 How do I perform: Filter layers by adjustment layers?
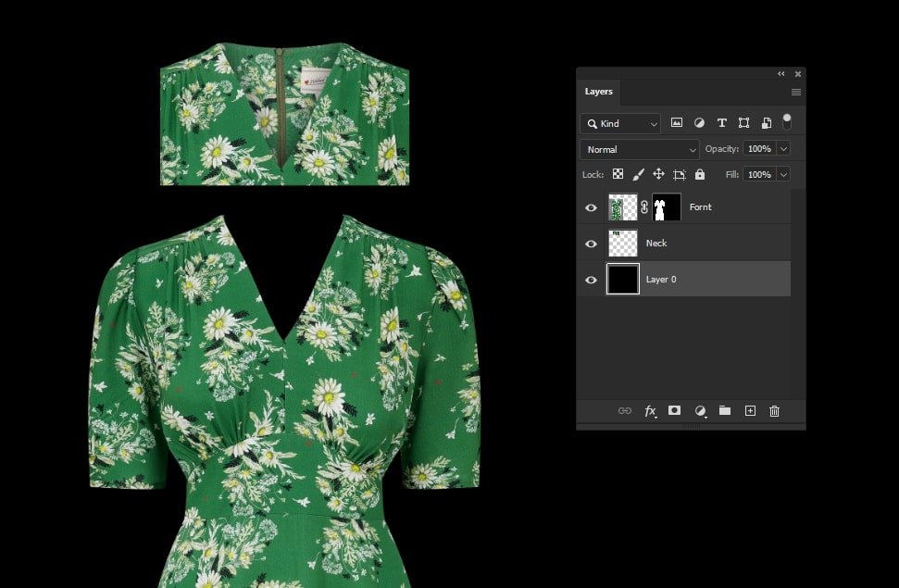[699, 122]
